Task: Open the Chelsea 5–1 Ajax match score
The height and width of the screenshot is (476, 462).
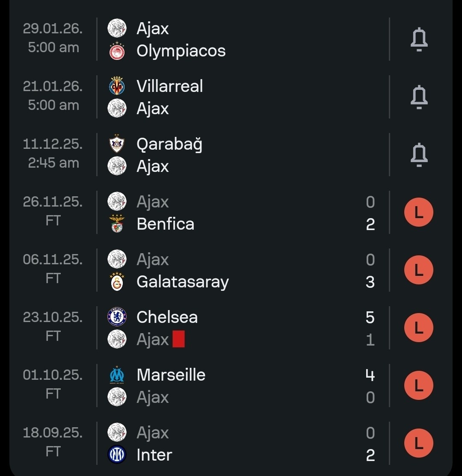Action: pos(370,328)
